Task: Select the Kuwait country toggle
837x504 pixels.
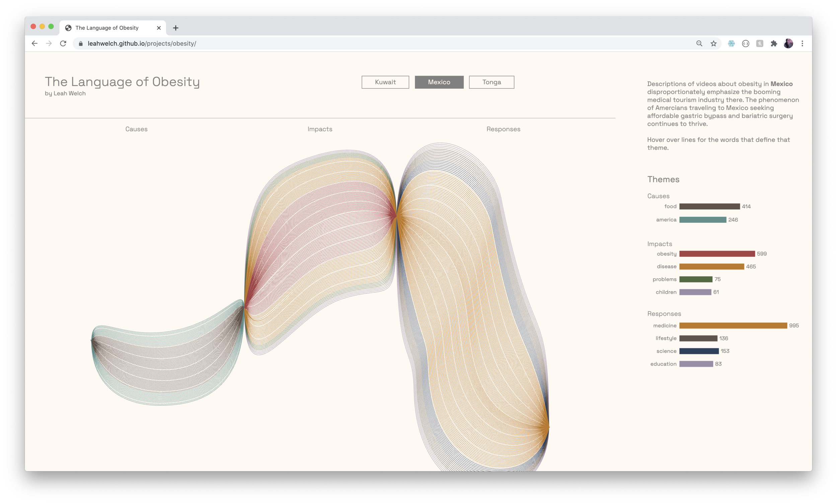Action: pyautogui.click(x=385, y=82)
